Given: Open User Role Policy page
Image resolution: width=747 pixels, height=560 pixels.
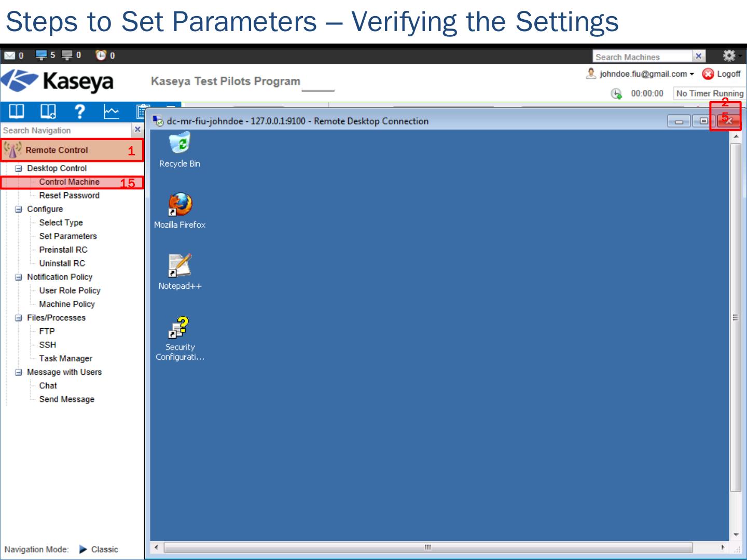Looking at the screenshot, I should pyautogui.click(x=70, y=290).
